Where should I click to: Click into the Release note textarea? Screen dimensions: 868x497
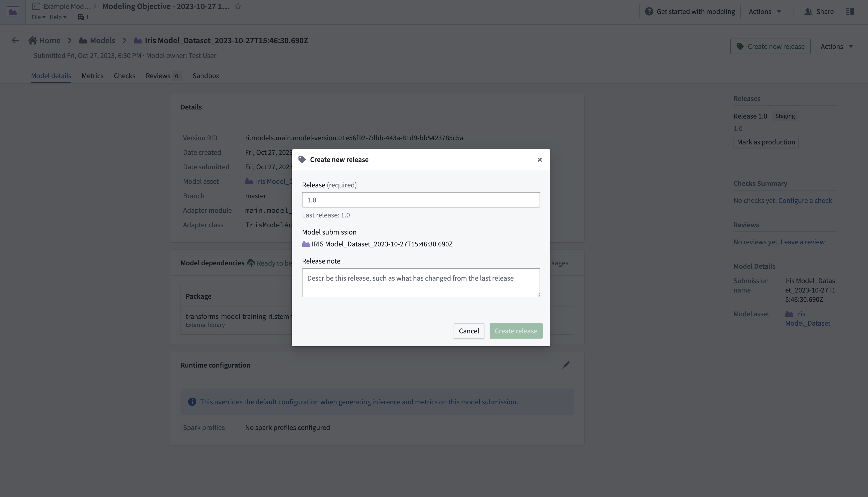click(x=421, y=283)
